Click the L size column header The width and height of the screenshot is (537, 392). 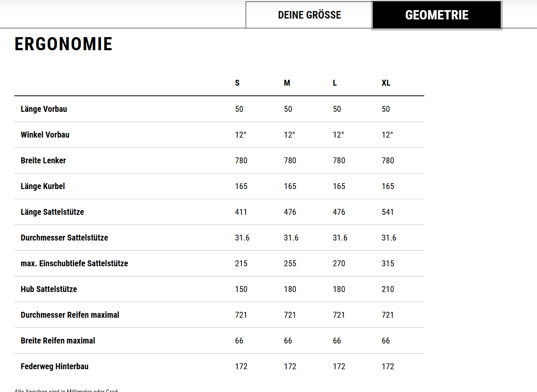click(335, 83)
